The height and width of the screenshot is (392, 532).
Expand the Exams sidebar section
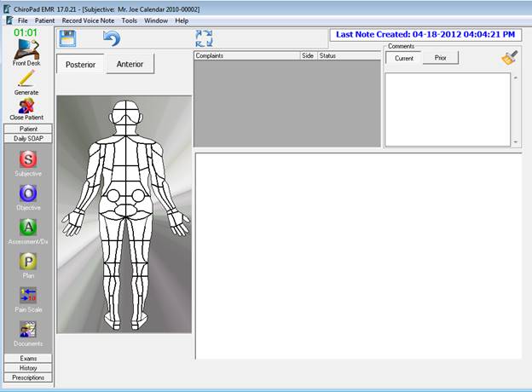point(28,359)
